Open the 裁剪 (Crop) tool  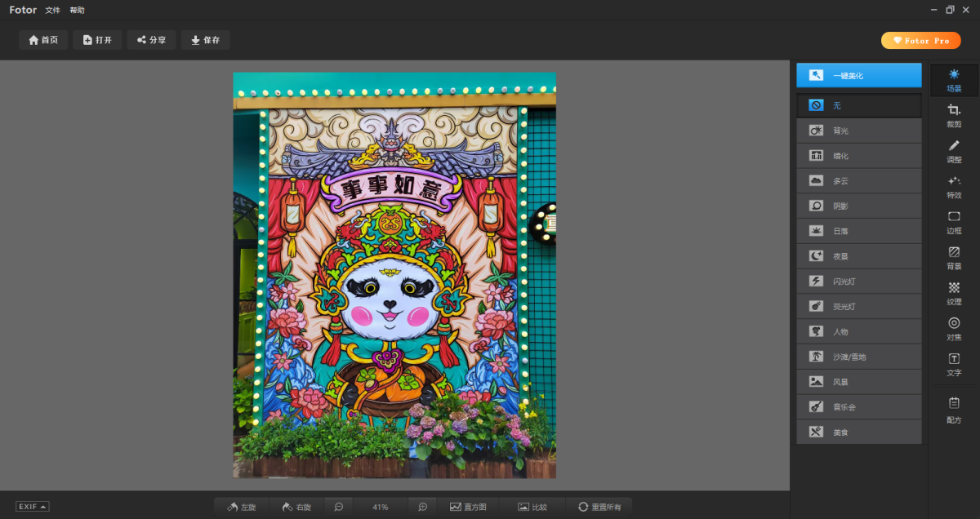[x=954, y=115]
